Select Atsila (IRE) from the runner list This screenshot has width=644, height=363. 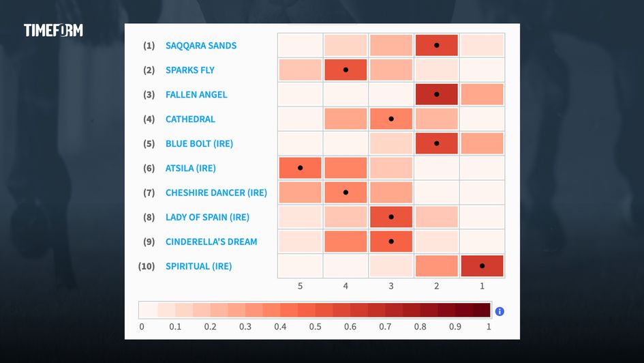pyautogui.click(x=190, y=169)
